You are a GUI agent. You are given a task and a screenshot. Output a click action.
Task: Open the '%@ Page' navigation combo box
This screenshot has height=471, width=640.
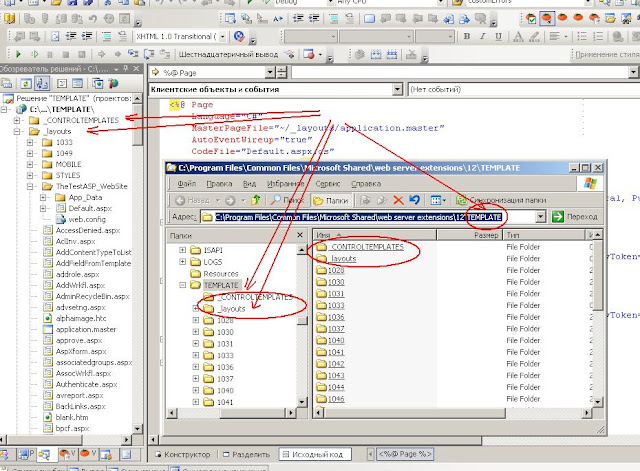(x=270, y=73)
